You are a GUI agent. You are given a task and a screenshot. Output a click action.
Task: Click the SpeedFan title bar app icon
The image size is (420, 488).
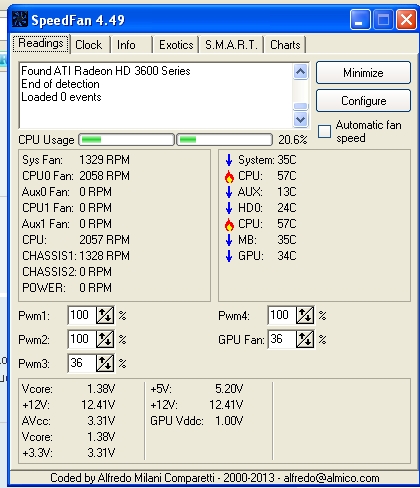point(20,19)
